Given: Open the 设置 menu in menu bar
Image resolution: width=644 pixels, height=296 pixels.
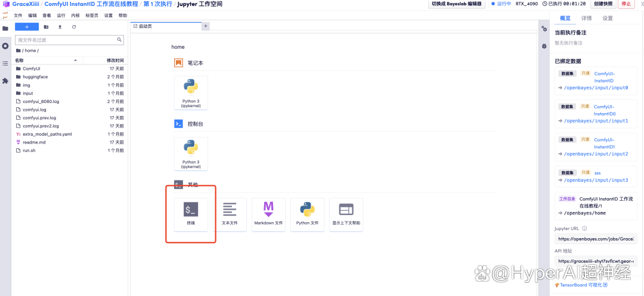Looking at the screenshot, I should 109,15.
